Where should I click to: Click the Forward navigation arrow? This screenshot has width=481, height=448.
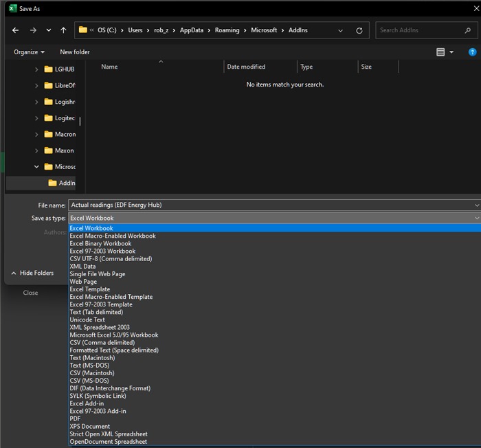[x=32, y=30]
